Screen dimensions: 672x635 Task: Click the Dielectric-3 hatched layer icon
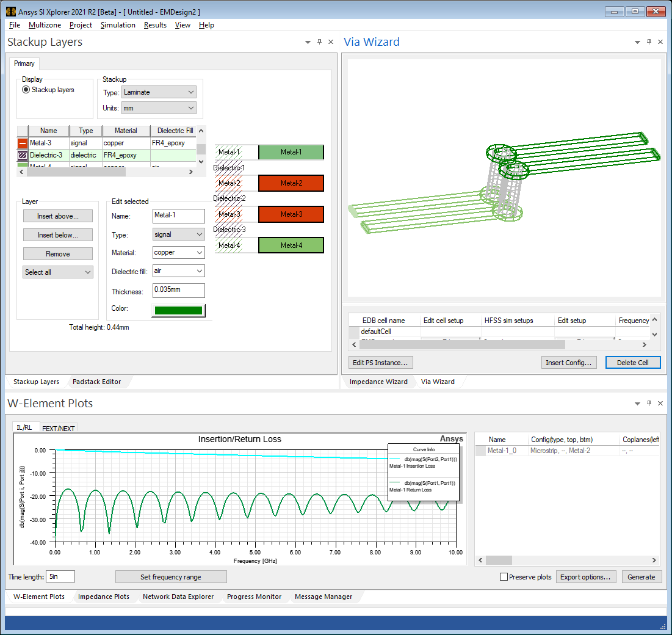tap(23, 155)
